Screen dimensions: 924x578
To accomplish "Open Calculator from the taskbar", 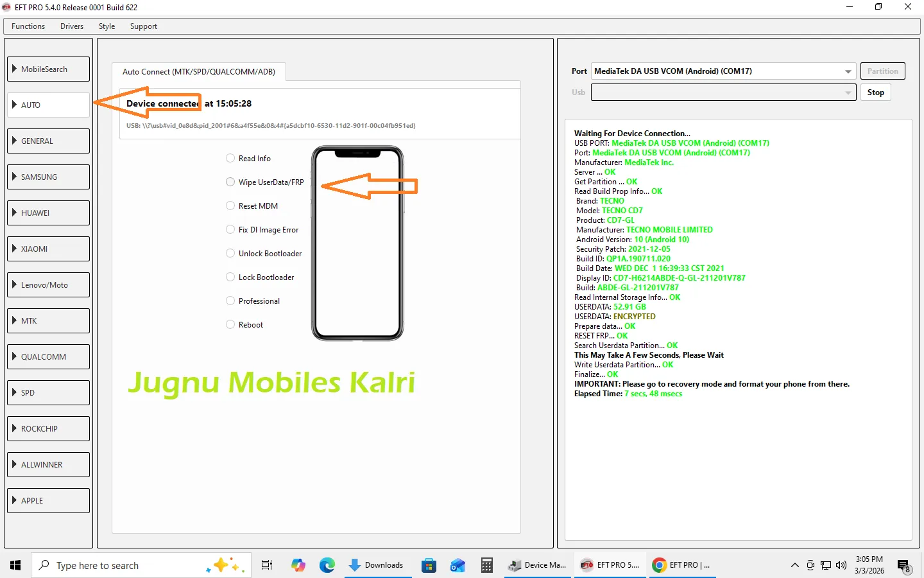I will [x=487, y=565].
